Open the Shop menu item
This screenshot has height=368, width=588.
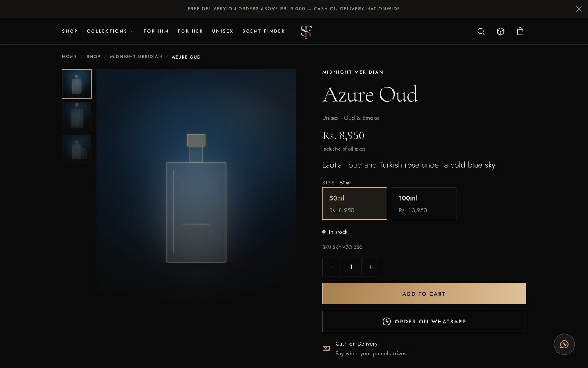point(70,31)
